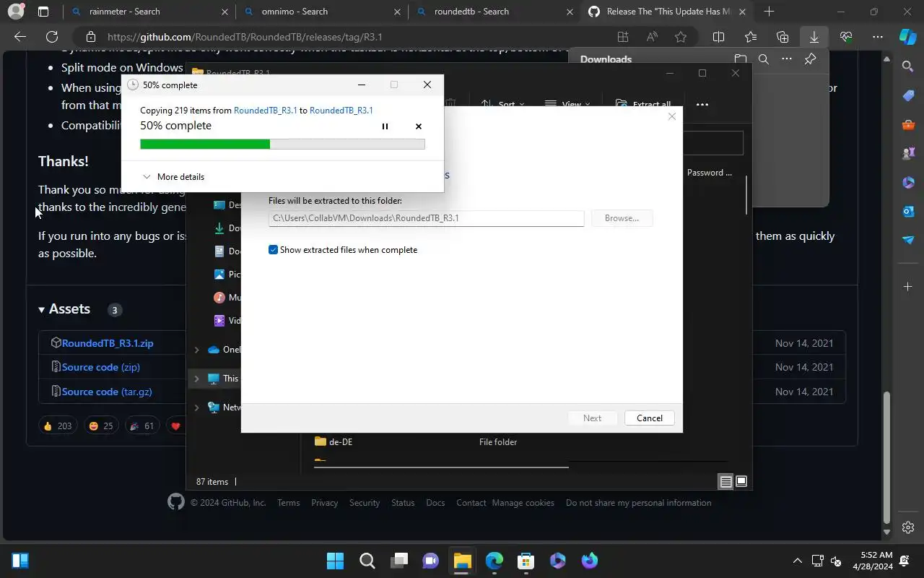Open more options in Downloads panel

coord(787,59)
